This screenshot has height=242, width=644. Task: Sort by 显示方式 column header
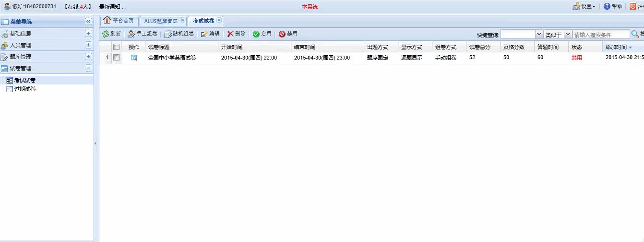click(x=415, y=47)
